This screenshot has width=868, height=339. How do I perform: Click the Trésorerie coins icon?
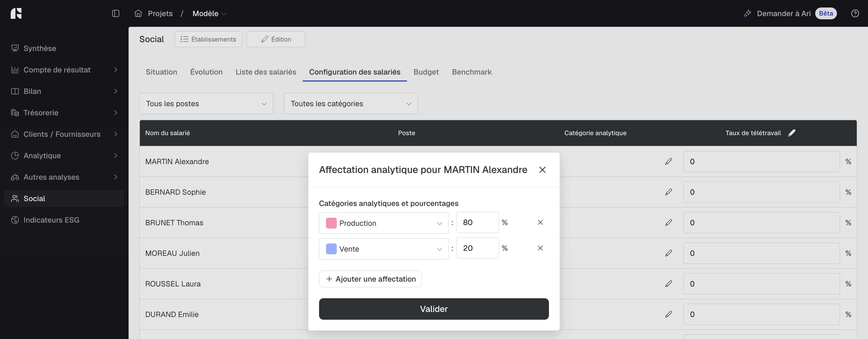15,113
